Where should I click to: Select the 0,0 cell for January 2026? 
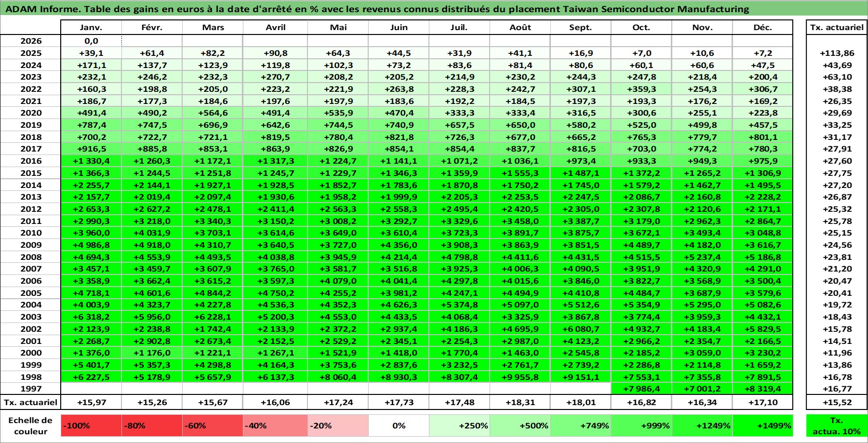tap(91, 41)
